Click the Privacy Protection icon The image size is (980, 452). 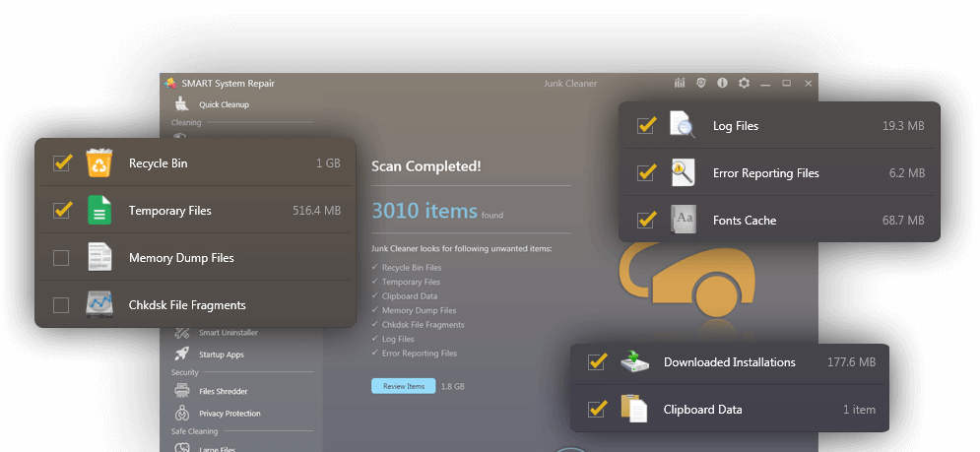click(x=181, y=414)
